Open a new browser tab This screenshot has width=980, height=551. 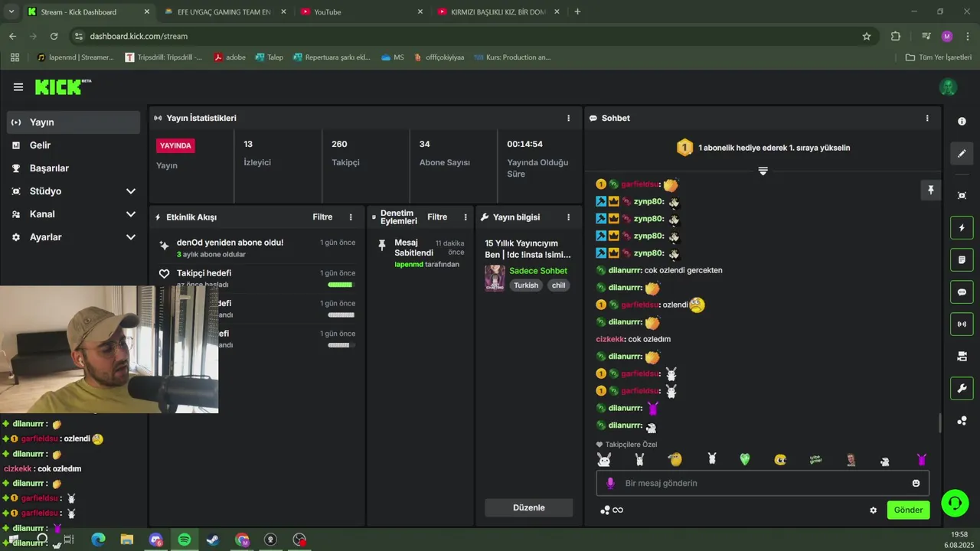point(577,11)
